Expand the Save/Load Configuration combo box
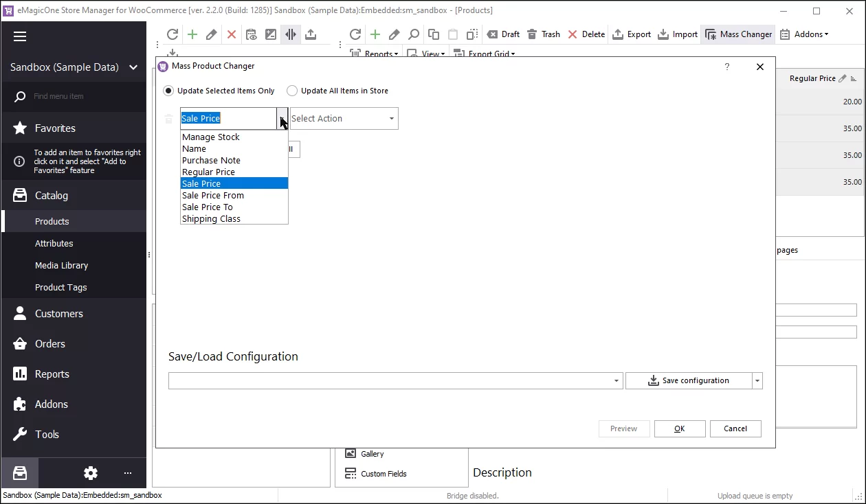Viewport: 866px width, 504px height. coord(616,381)
